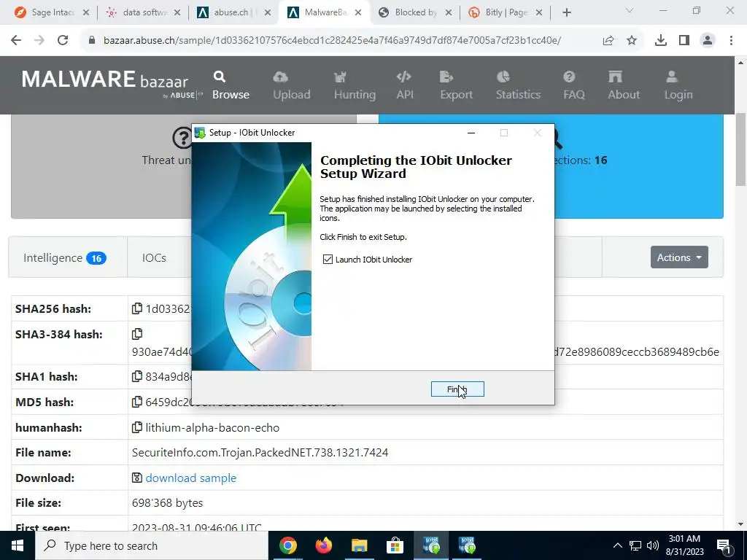Open the About page

[x=624, y=86]
